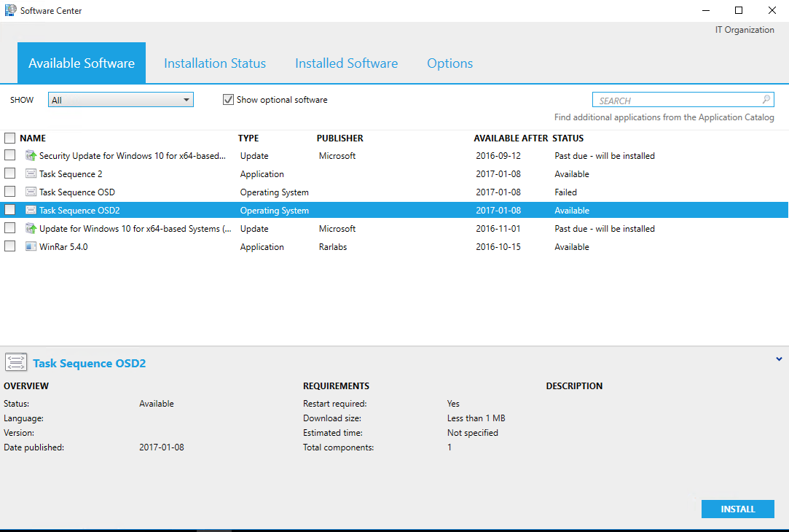
Task: Uncheck Show optional software
Action: point(228,100)
